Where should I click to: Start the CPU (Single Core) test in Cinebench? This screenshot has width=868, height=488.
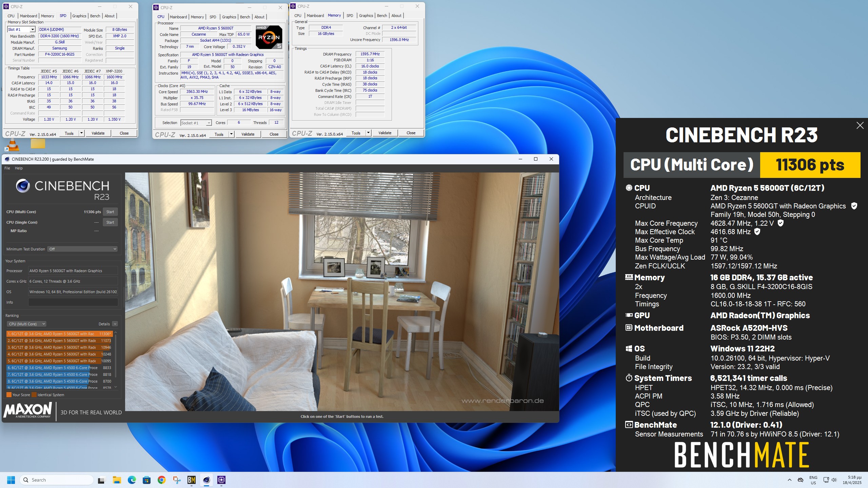pyautogui.click(x=110, y=222)
